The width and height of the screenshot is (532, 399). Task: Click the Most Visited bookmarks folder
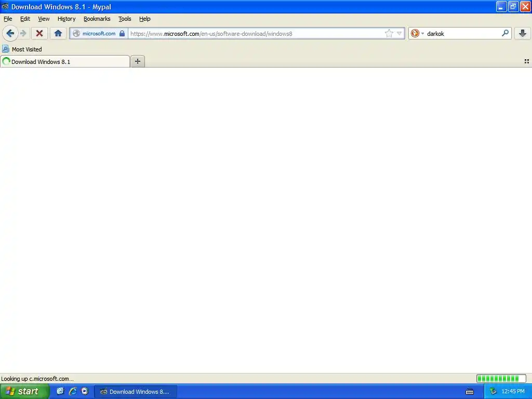[22, 49]
